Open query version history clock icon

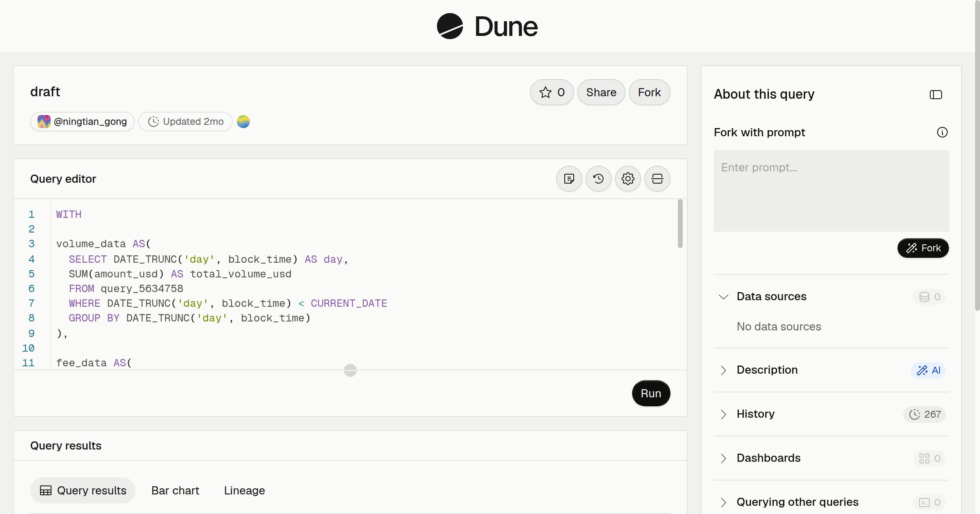point(599,179)
